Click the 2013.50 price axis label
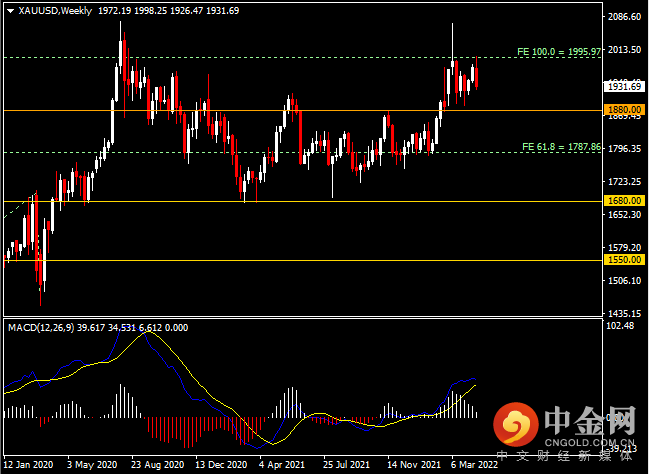The width and height of the screenshot is (650, 474). [624, 49]
